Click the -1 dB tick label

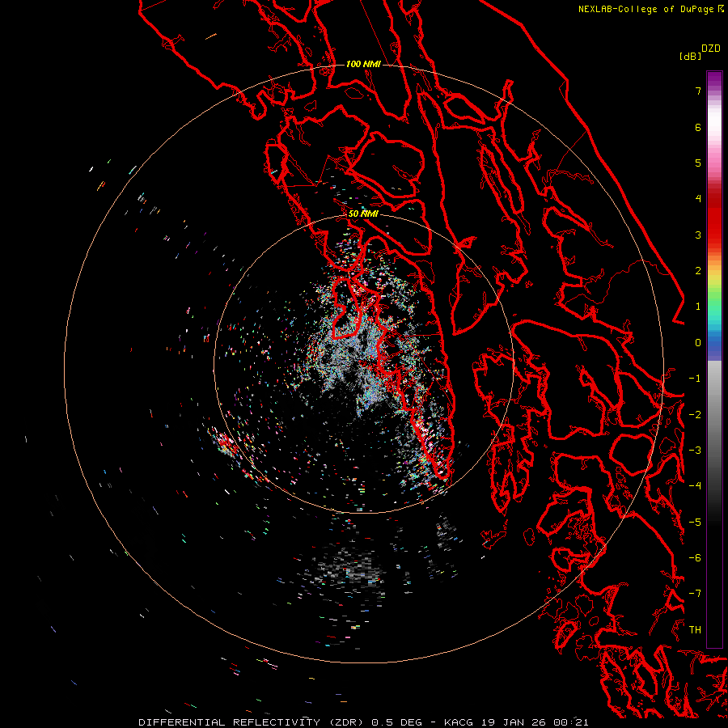pyautogui.click(x=695, y=379)
